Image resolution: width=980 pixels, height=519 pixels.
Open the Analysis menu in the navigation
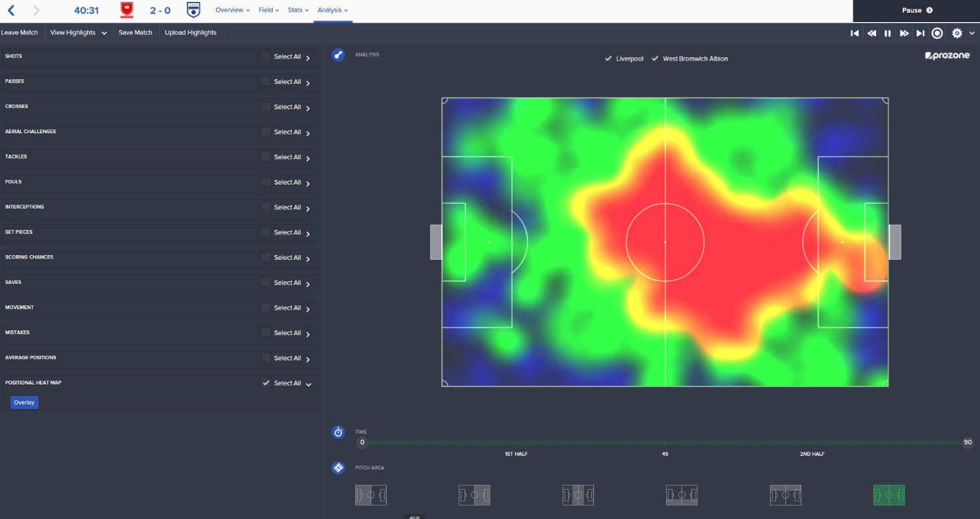tap(332, 11)
